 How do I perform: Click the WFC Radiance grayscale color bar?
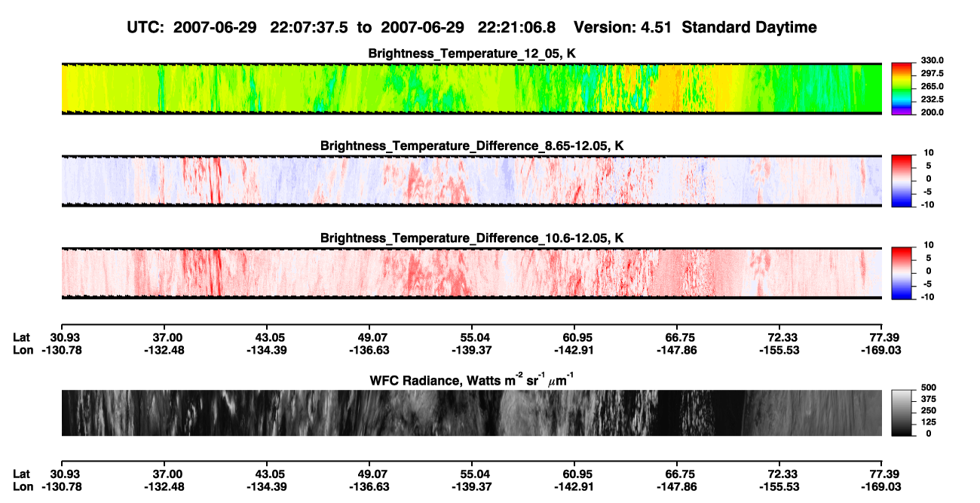(x=902, y=413)
